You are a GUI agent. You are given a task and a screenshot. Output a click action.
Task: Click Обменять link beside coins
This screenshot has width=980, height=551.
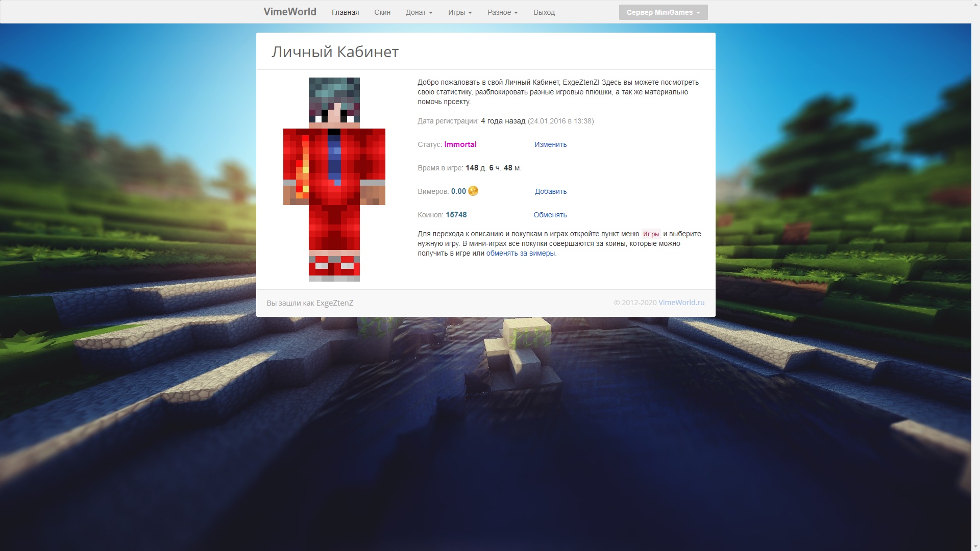coord(550,215)
